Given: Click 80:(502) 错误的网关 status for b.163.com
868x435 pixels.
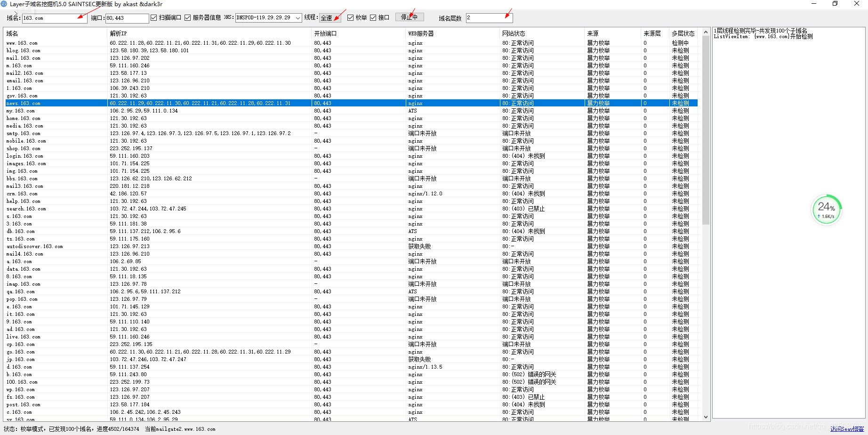Looking at the screenshot, I should coord(529,374).
